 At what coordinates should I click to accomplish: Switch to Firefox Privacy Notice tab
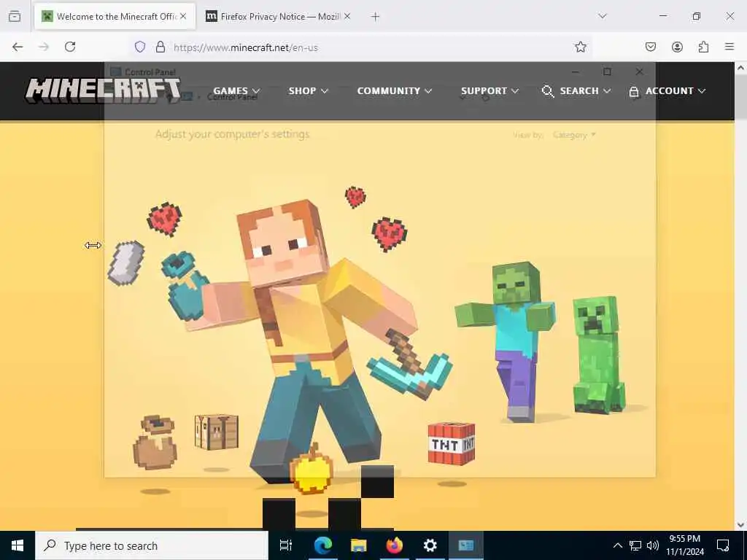click(x=279, y=17)
